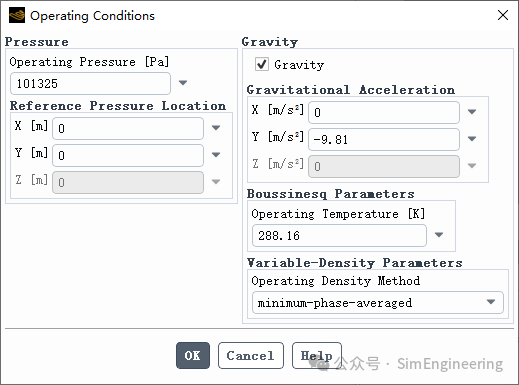Open the Operating Pressure dropdown arrow

click(183, 83)
